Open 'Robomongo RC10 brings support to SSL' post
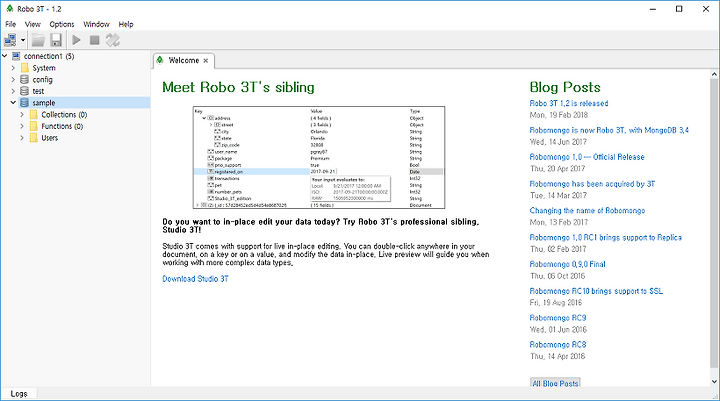The height and width of the screenshot is (401, 720). coord(596,291)
